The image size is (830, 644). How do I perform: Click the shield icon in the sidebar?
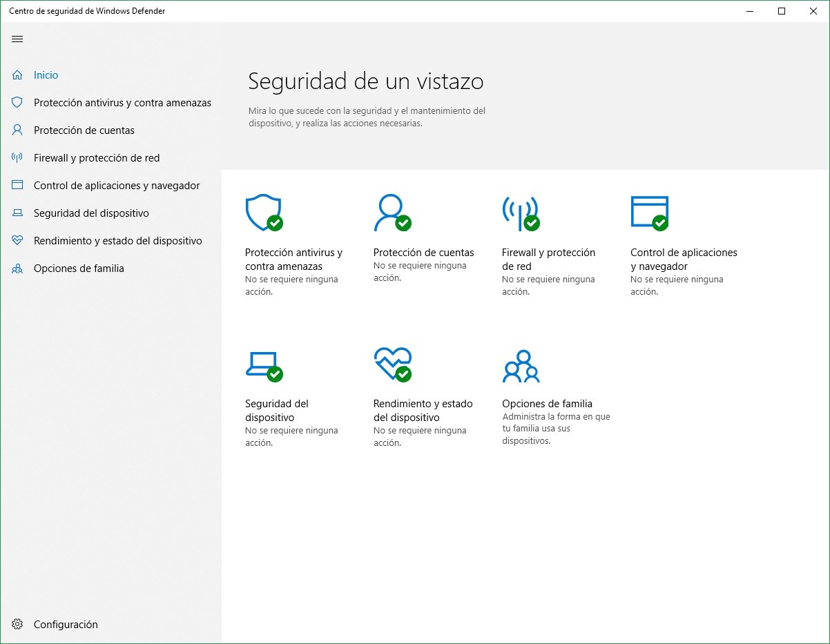pyautogui.click(x=17, y=102)
